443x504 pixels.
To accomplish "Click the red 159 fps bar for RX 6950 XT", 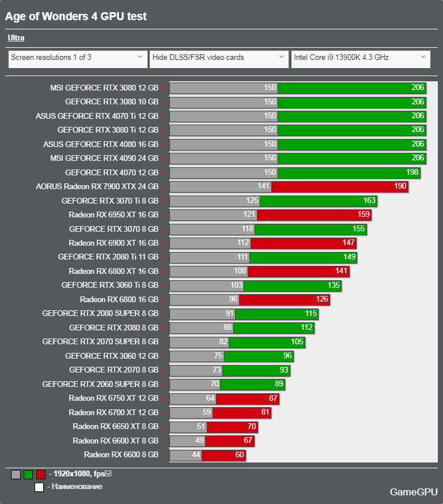I will [315, 215].
